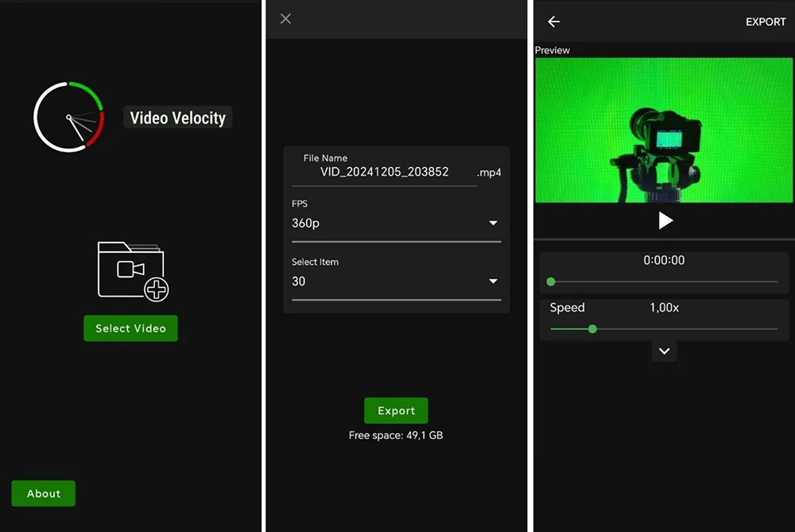Click the FPS label

click(x=300, y=204)
